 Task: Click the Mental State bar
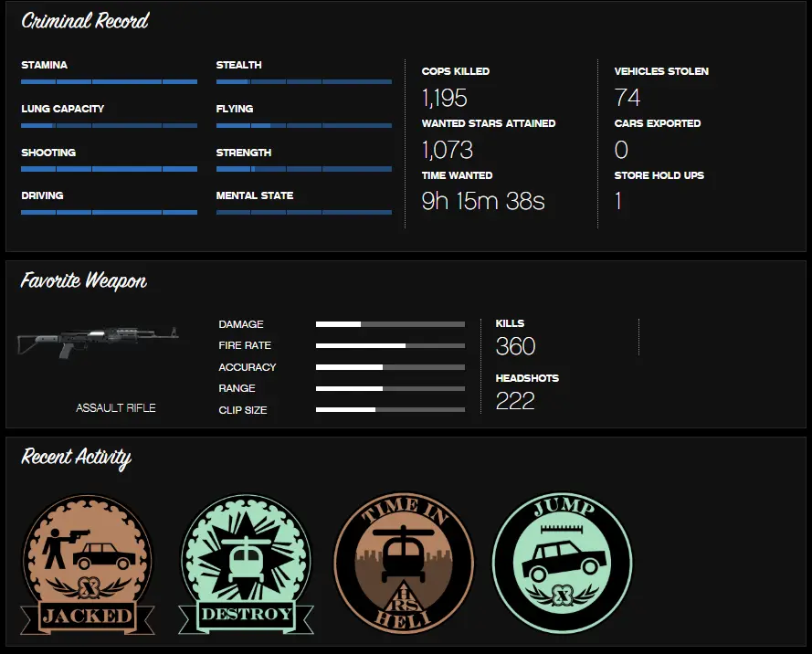pyautogui.click(x=303, y=213)
